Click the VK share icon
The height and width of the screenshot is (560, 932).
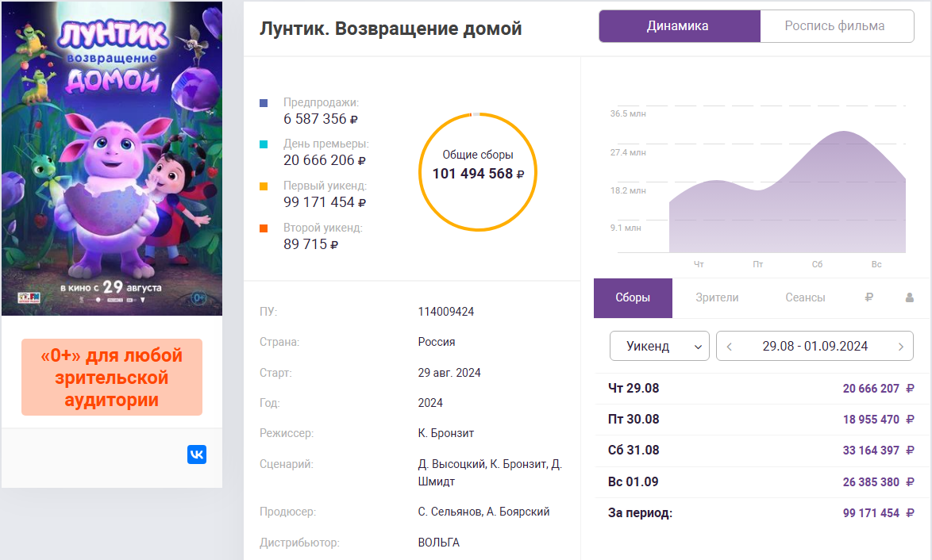coord(197,455)
